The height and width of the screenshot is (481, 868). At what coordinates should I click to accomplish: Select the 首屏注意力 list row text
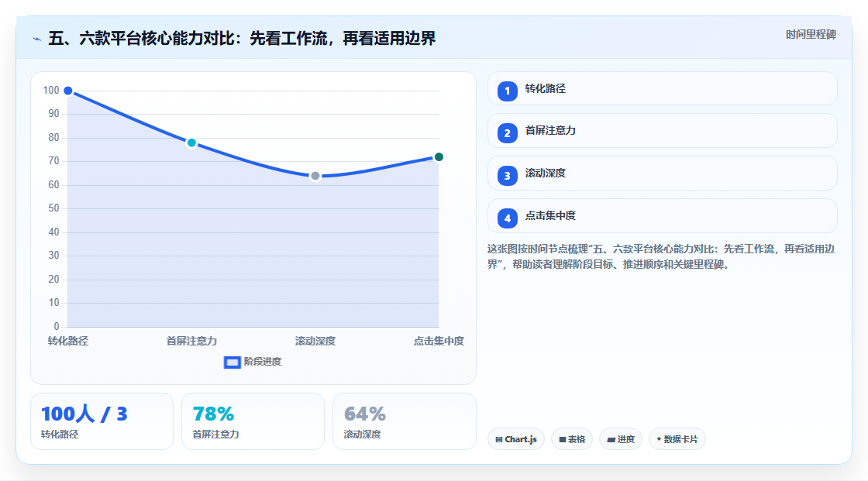point(550,131)
